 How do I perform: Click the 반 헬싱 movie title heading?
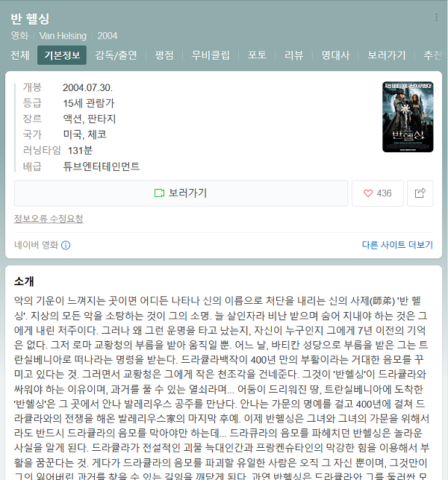tap(30, 19)
